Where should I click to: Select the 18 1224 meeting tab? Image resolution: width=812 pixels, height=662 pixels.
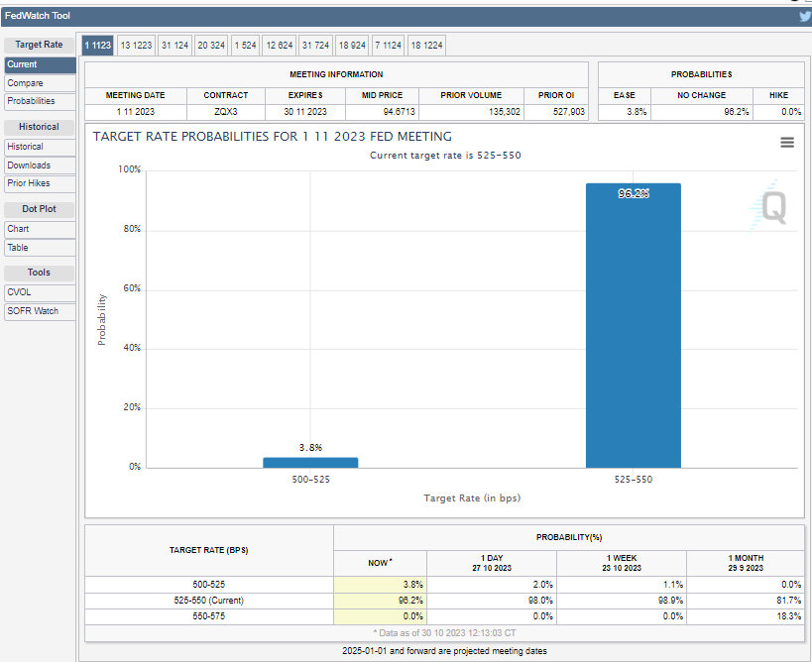tap(427, 46)
